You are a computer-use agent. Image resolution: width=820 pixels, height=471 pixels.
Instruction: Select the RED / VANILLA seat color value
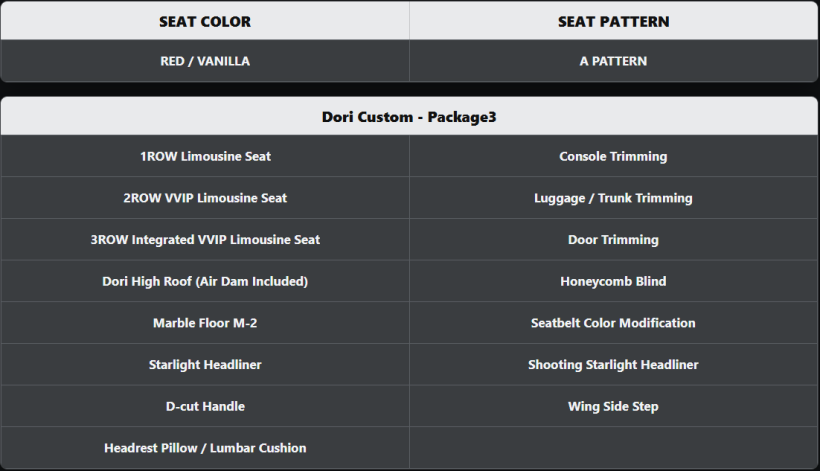coord(205,61)
